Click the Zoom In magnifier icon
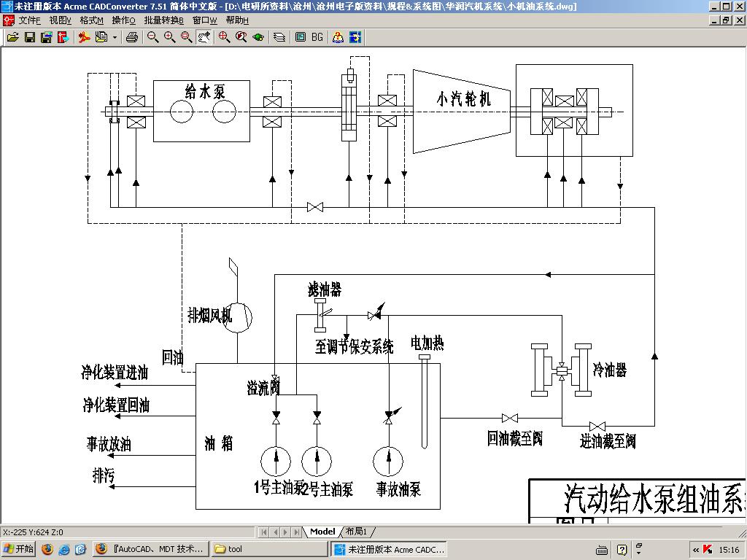Image resolution: width=747 pixels, height=560 pixels. [168, 37]
